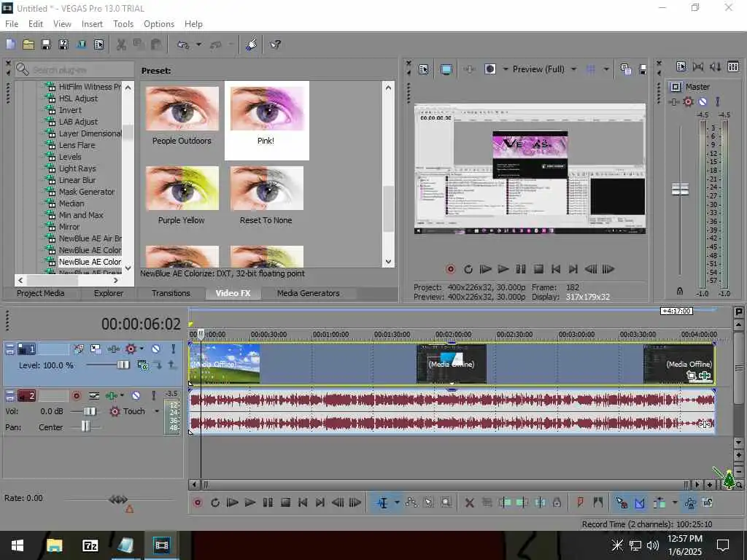Switch to the Project Media tab
Viewport: 747px width, 560px height.
(41, 293)
